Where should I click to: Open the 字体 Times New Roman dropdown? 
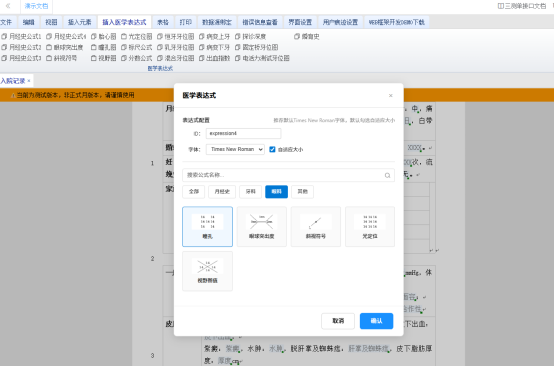pyautogui.click(x=235, y=149)
